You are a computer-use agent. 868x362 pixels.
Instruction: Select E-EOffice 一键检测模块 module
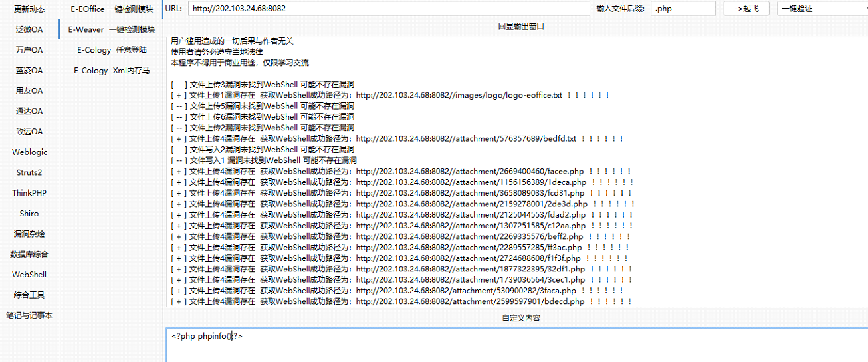click(x=112, y=9)
